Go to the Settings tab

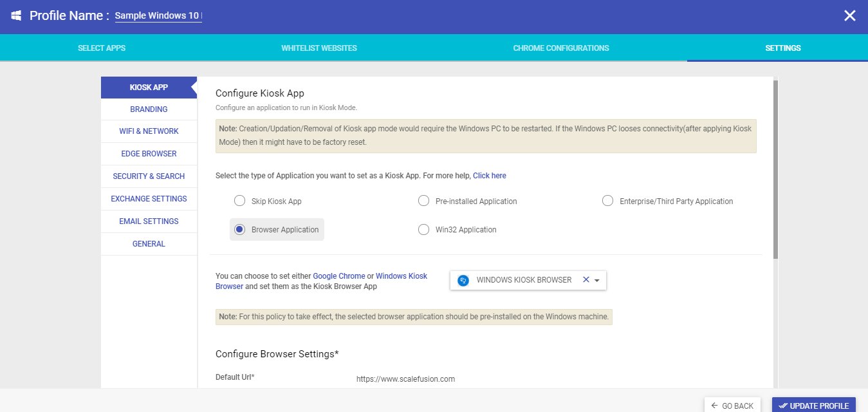tap(783, 48)
